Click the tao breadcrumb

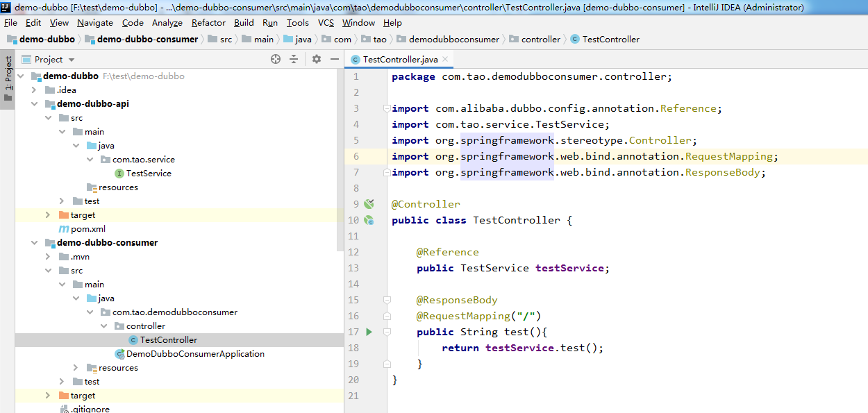coord(374,40)
